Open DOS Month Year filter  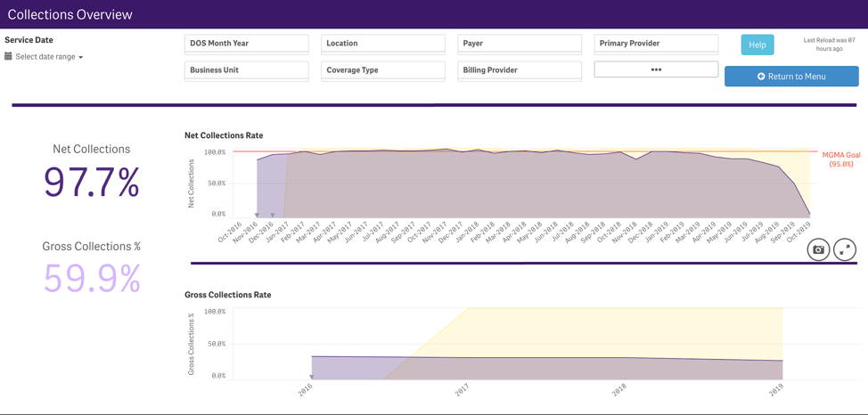[x=246, y=44]
